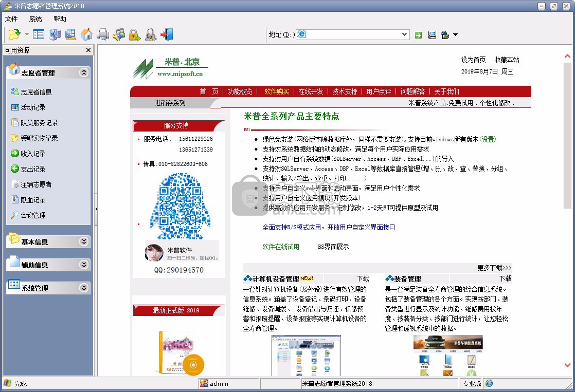Click the green (设置) link
The height and width of the screenshot is (392, 575).
coord(488,139)
